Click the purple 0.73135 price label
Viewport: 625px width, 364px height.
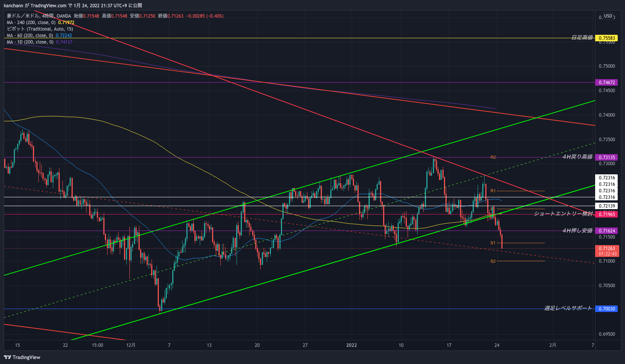(x=607, y=157)
